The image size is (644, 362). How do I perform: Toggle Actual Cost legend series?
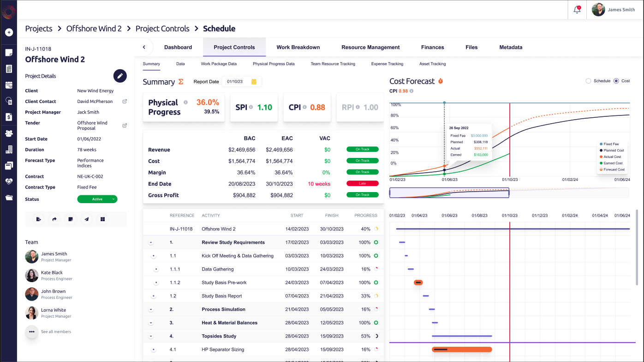pos(611,157)
